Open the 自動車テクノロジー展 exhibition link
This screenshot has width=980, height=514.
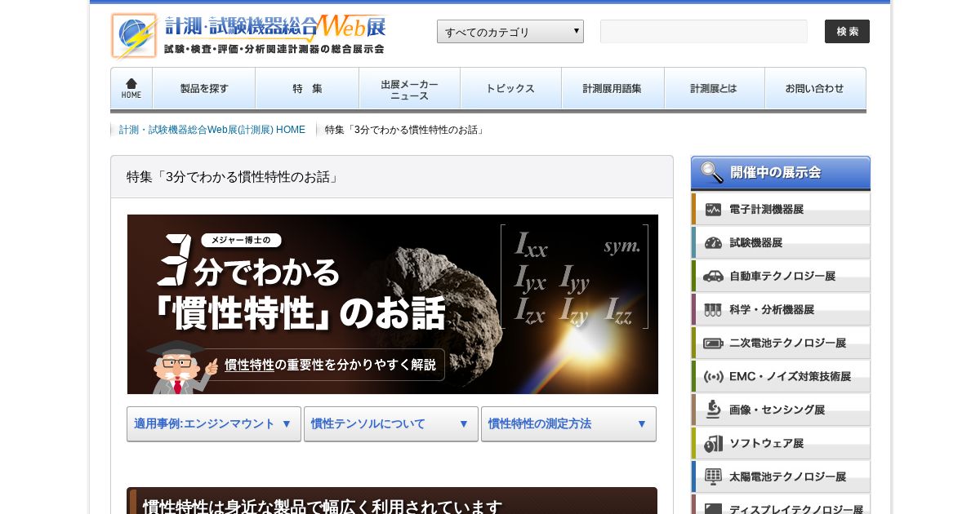pyautogui.click(x=781, y=276)
